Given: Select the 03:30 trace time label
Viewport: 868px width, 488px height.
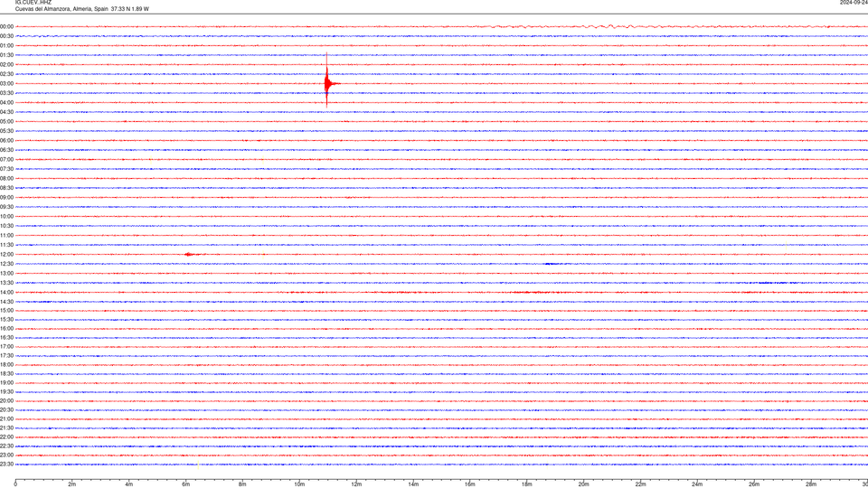Looking at the screenshot, I should point(6,93).
